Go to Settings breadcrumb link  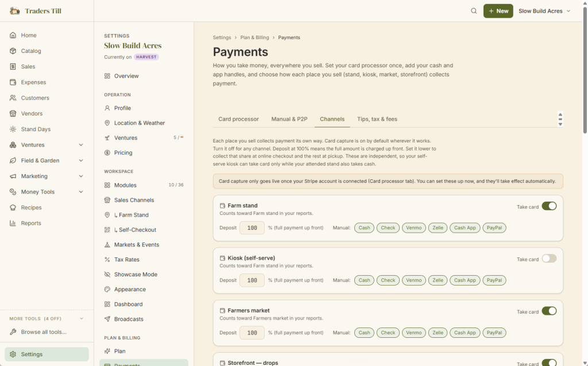[222, 37]
